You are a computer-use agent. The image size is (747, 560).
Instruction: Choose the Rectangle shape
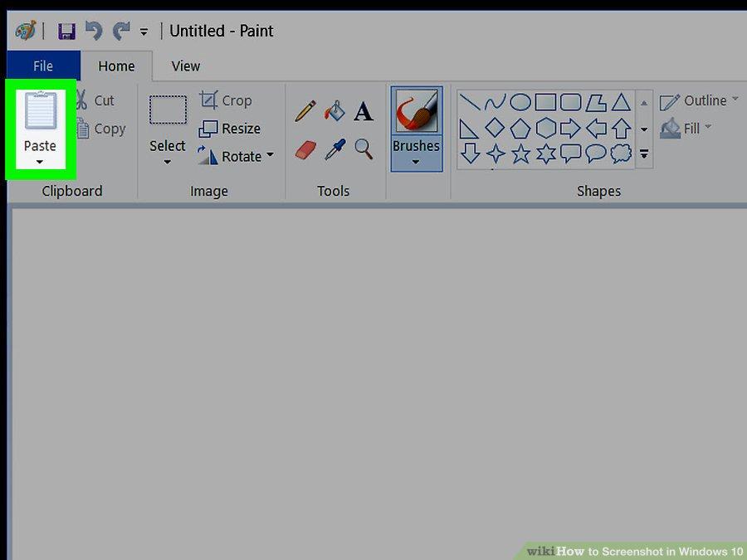tap(545, 102)
